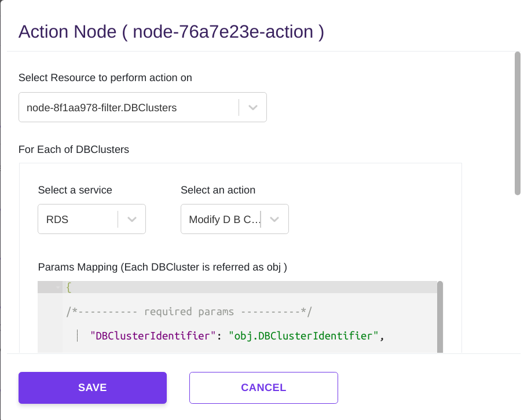Click chevron arrow beside RDS

click(x=132, y=220)
